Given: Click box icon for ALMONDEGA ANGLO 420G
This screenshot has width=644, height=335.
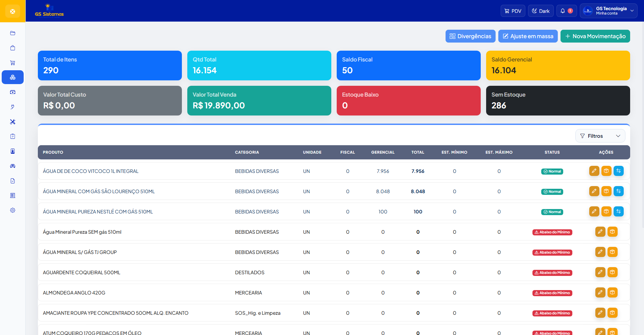Looking at the screenshot, I should click(x=612, y=292).
